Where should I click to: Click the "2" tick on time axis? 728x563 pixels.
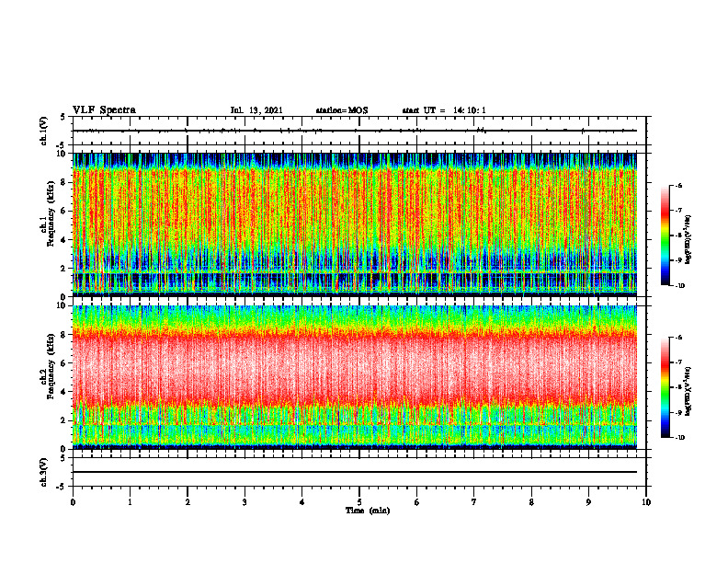click(188, 502)
